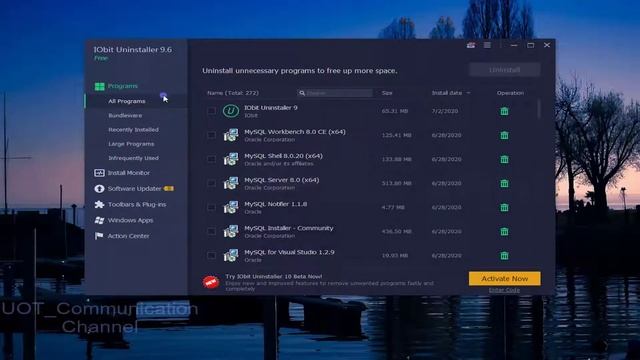Screen dimensions: 640x360
Task: Check the box for MySQL Server 8.0
Action: pyautogui.click(x=211, y=183)
